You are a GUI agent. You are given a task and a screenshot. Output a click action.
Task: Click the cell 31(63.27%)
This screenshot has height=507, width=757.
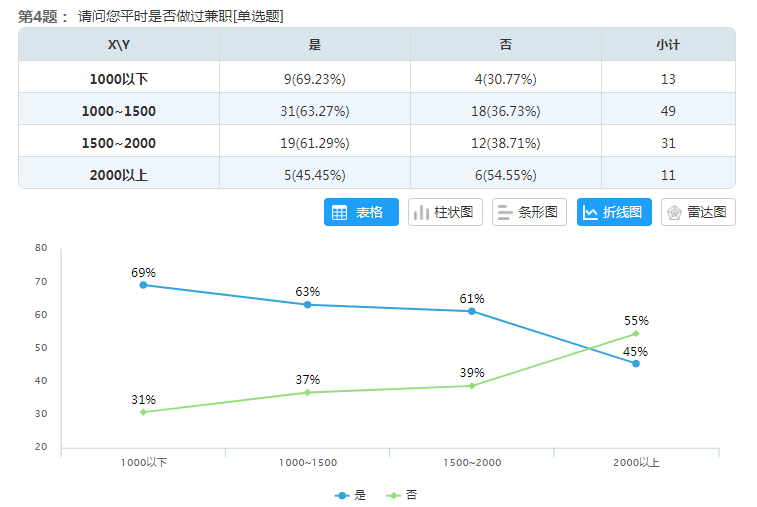click(315, 111)
